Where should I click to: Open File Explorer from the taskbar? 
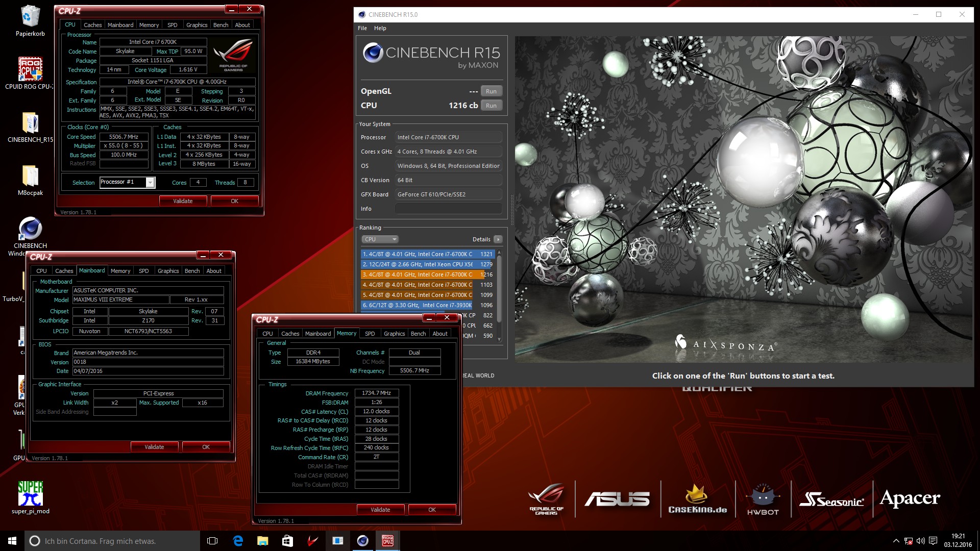(262, 541)
